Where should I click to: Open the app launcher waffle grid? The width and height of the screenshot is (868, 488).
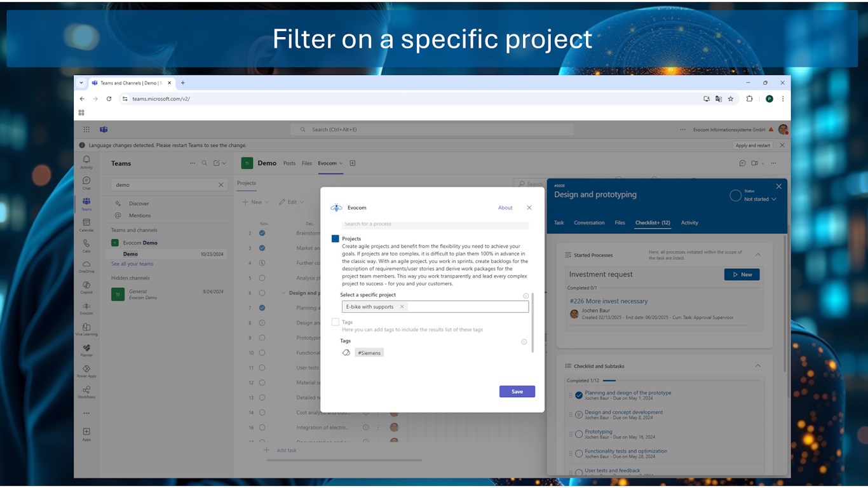86,129
